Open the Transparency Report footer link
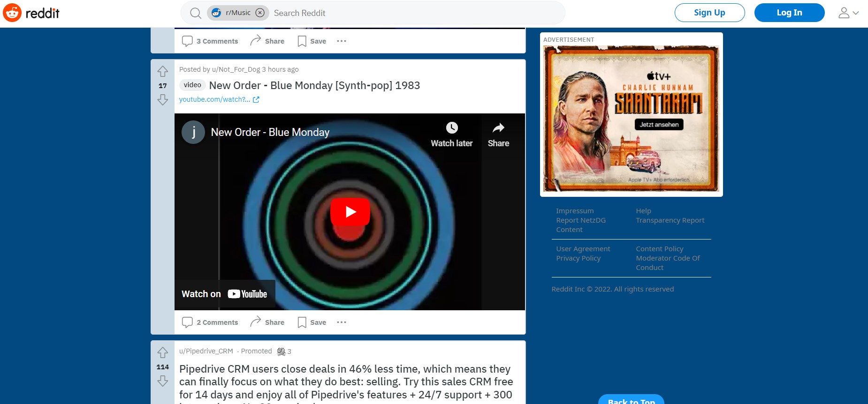 point(670,220)
